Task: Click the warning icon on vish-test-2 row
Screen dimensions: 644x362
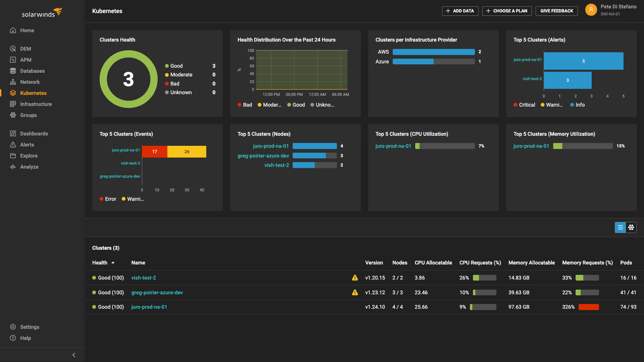Action: coord(355,278)
